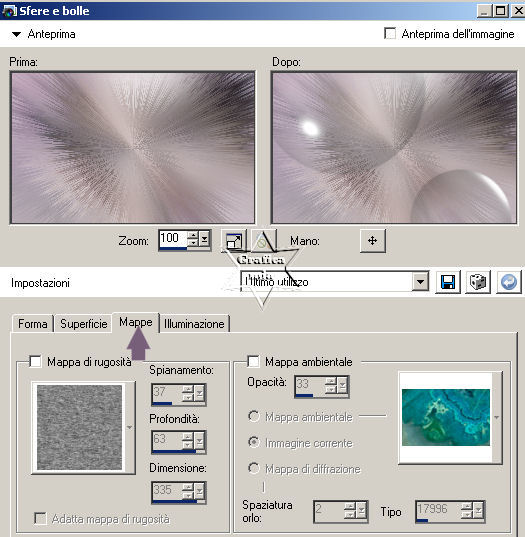Open the Spianamento slider dropdown arrow

[200, 395]
